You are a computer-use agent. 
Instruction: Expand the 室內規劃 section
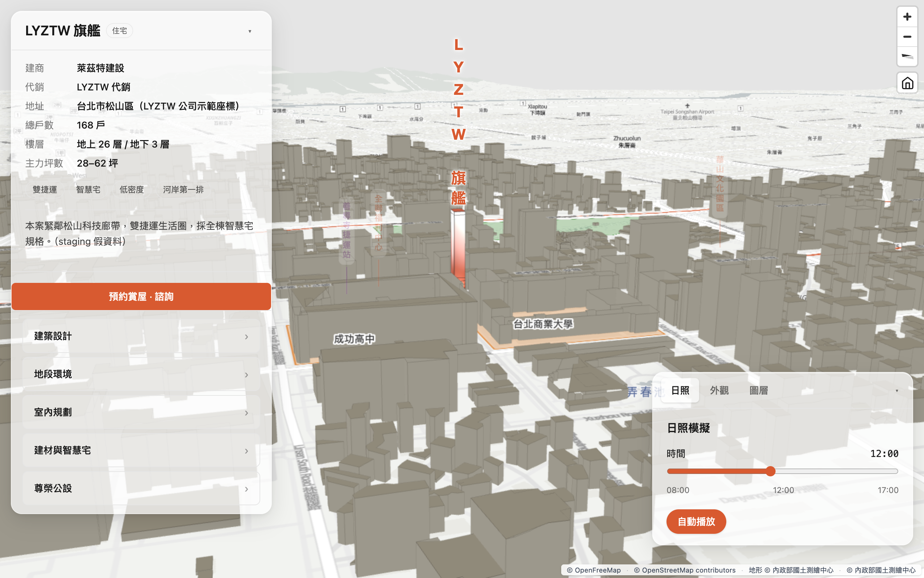tap(141, 412)
